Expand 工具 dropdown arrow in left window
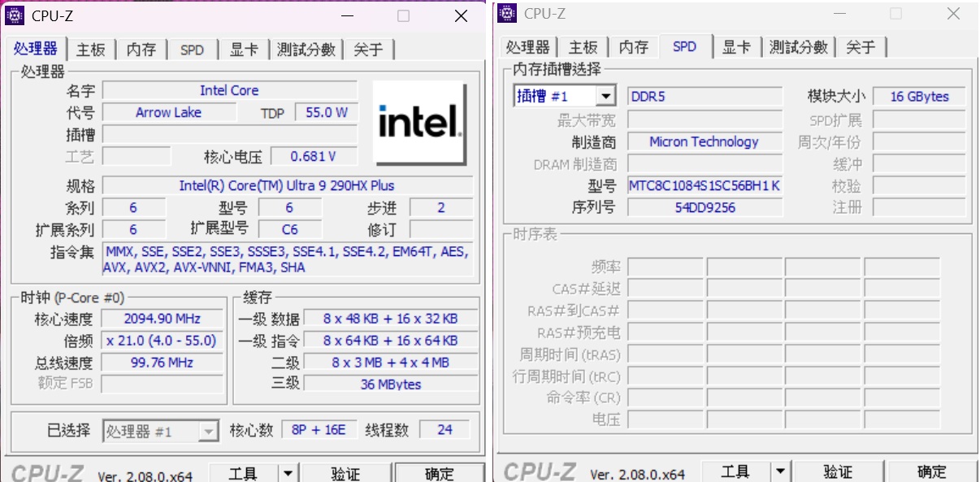The image size is (980, 482). pyautogui.click(x=288, y=473)
